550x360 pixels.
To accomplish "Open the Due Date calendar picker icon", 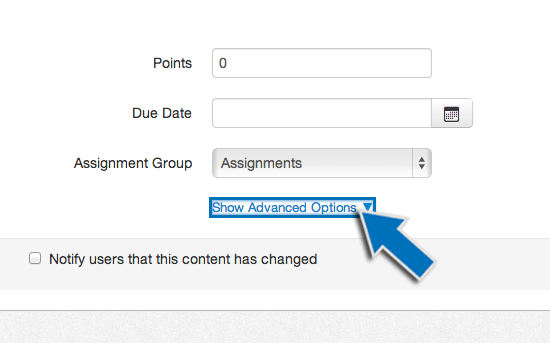I will 451,114.
